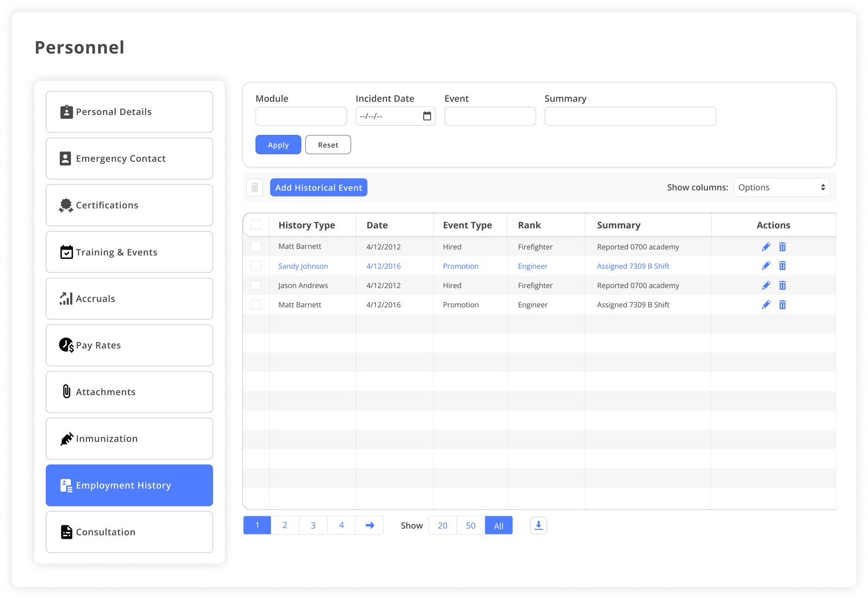Click the delete trash icon on Sandy Johnson's row
The image size is (868, 599).
(x=782, y=266)
